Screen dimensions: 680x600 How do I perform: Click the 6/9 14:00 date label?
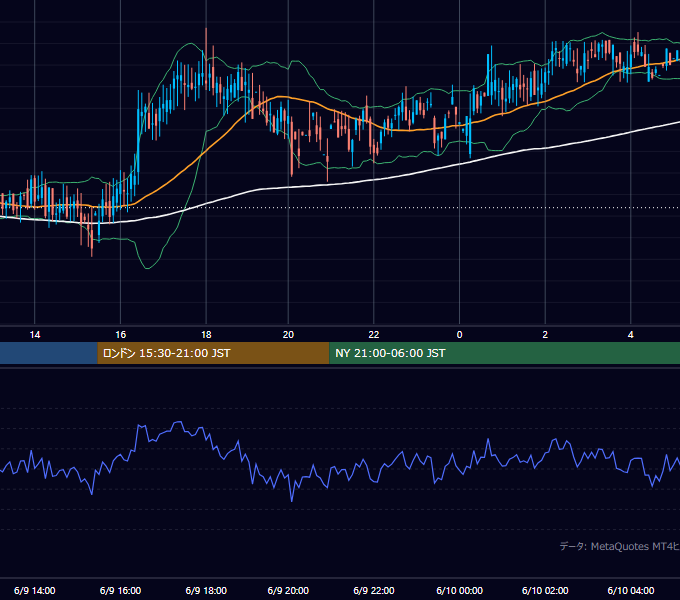35,590
